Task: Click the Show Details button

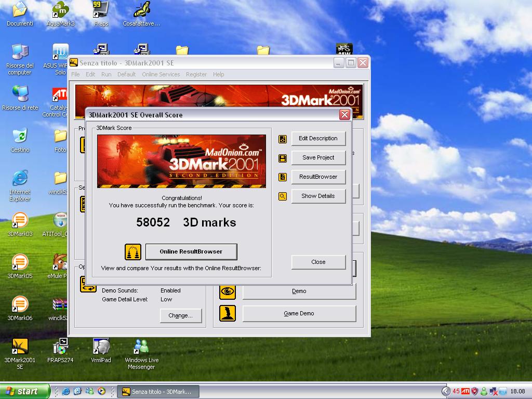Action: coord(318,196)
